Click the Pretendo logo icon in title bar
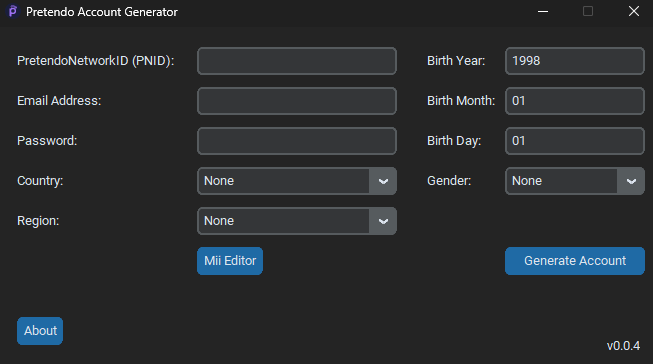The image size is (653, 364). tap(13, 11)
